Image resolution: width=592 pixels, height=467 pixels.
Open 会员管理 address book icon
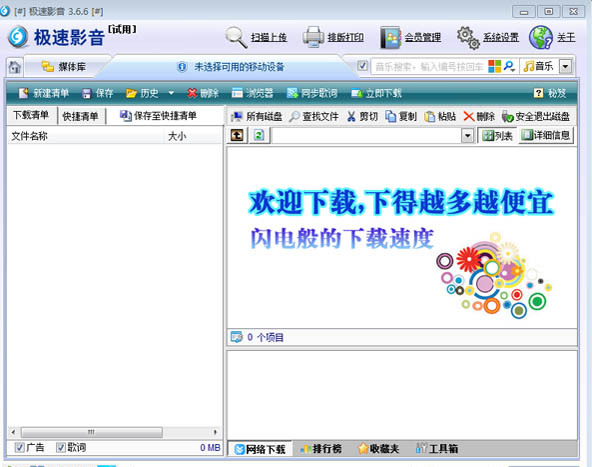click(x=390, y=37)
